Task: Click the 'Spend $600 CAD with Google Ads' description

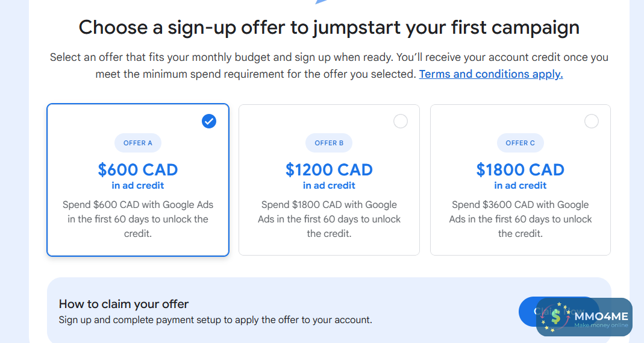Action: (138, 219)
